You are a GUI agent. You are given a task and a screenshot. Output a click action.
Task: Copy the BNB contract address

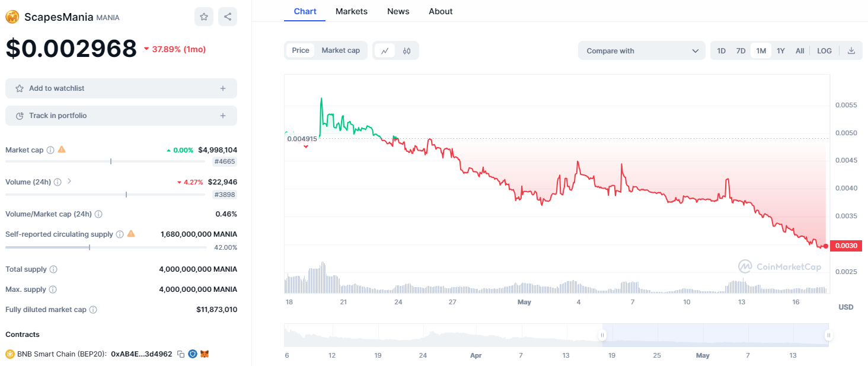pyautogui.click(x=181, y=354)
